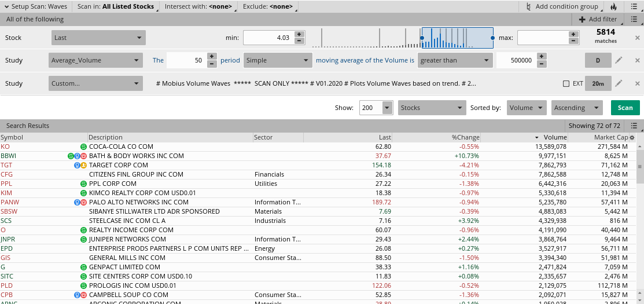Click the max price input field
Screen dimensions: 644x304
tap(543, 38)
